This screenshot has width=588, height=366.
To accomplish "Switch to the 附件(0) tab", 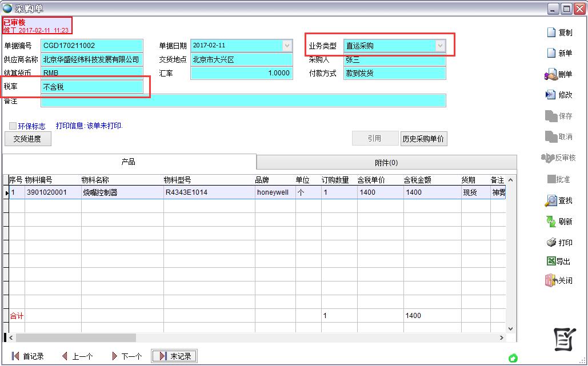I will point(386,163).
